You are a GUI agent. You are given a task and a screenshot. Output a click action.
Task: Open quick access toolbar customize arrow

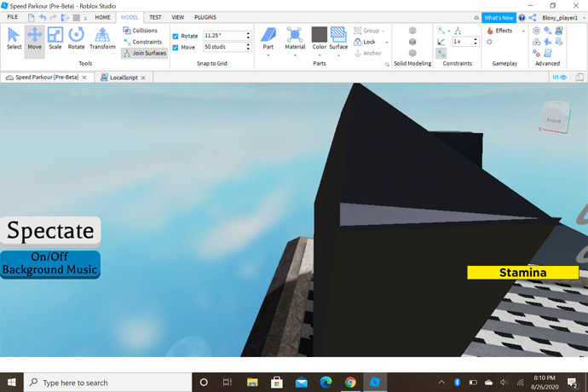coord(85,18)
